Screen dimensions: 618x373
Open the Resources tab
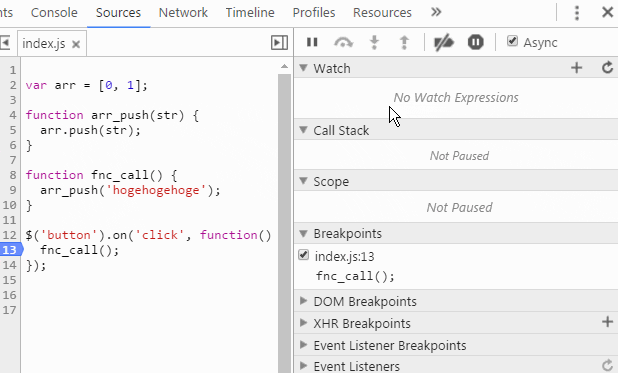click(382, 13)
